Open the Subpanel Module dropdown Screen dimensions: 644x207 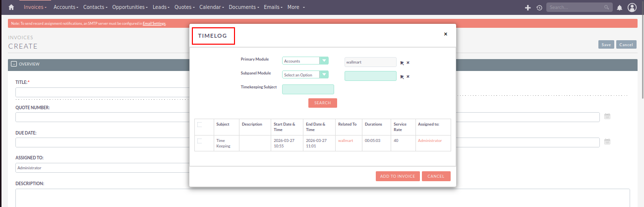[305, 75]
